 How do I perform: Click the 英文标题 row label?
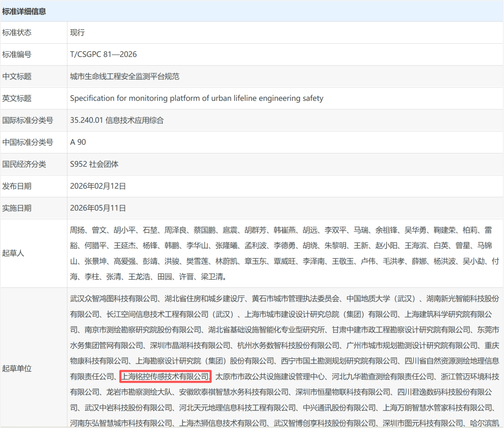click(17, 98)
